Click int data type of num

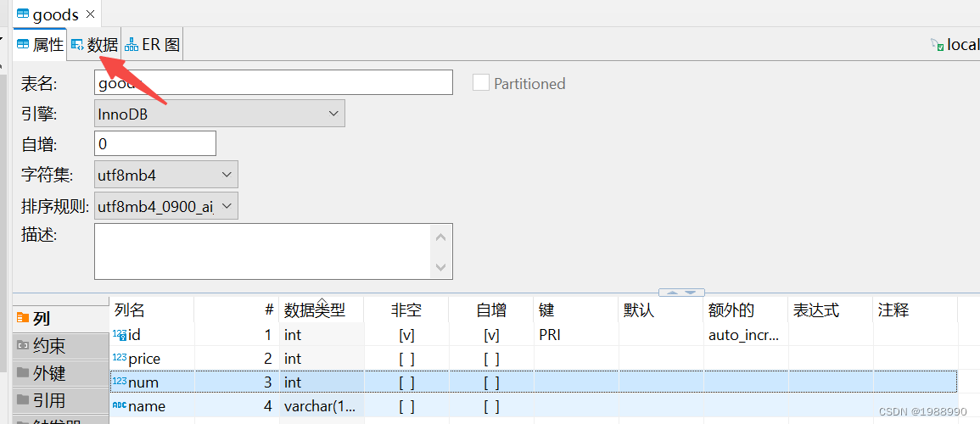[x=322, y=382]
